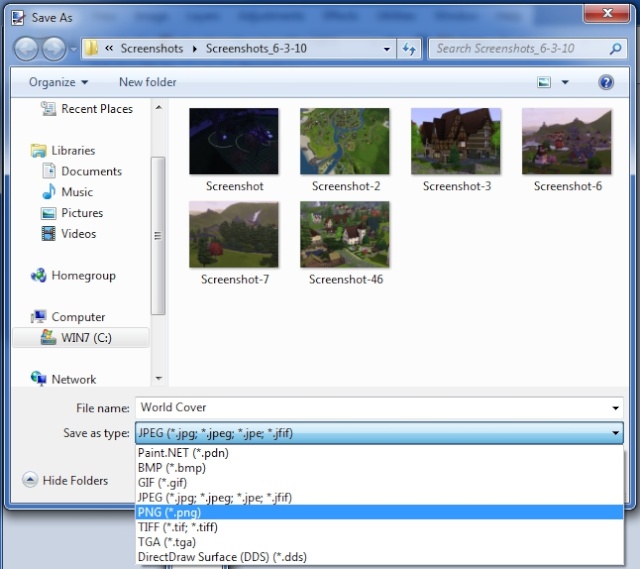The image size is (640, 569).
Task: Open the Documents library
Action: pyautogui.click(x=91, y=171)
